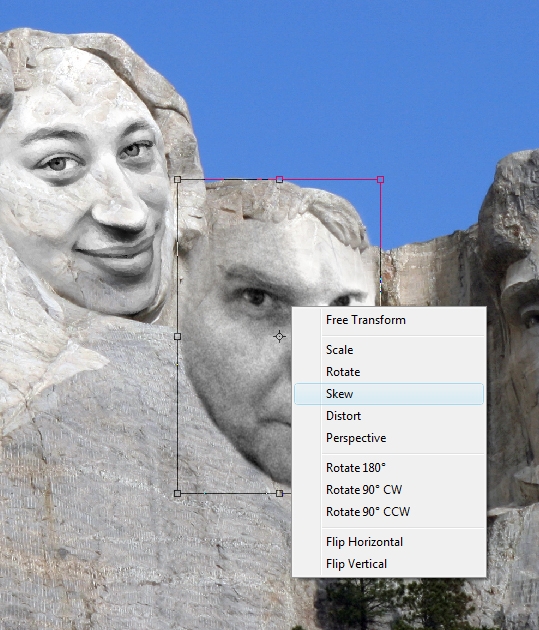Choose Rotate 90° CCW option
The height and width of the screenshot is (630, 539).
(x=389, y=512)
